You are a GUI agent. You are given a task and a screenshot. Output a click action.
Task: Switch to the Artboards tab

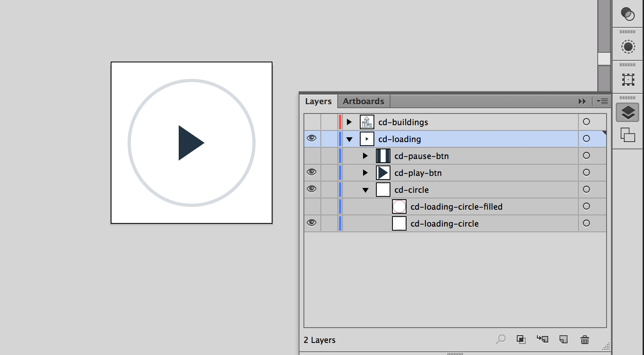tap(363, 101)
